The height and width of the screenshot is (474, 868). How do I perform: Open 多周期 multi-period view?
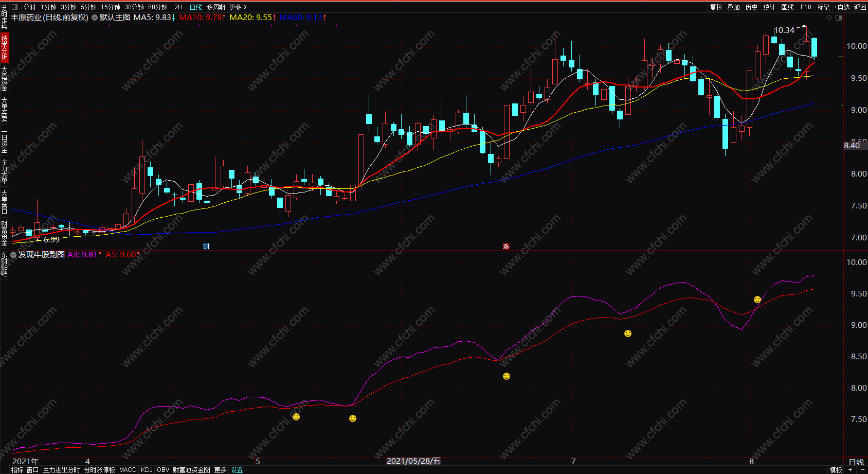click(215, 7)
